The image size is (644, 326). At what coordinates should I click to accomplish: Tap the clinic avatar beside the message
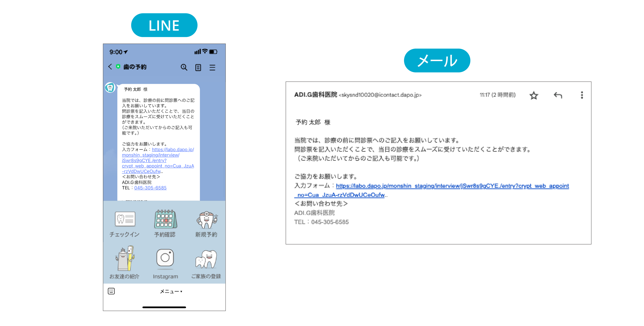(110, 88)
